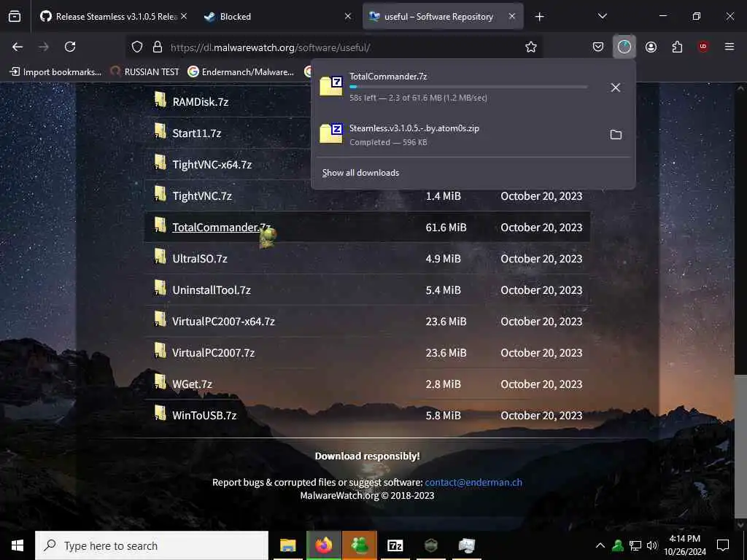Download TightVNC.7z

point(202,196)
